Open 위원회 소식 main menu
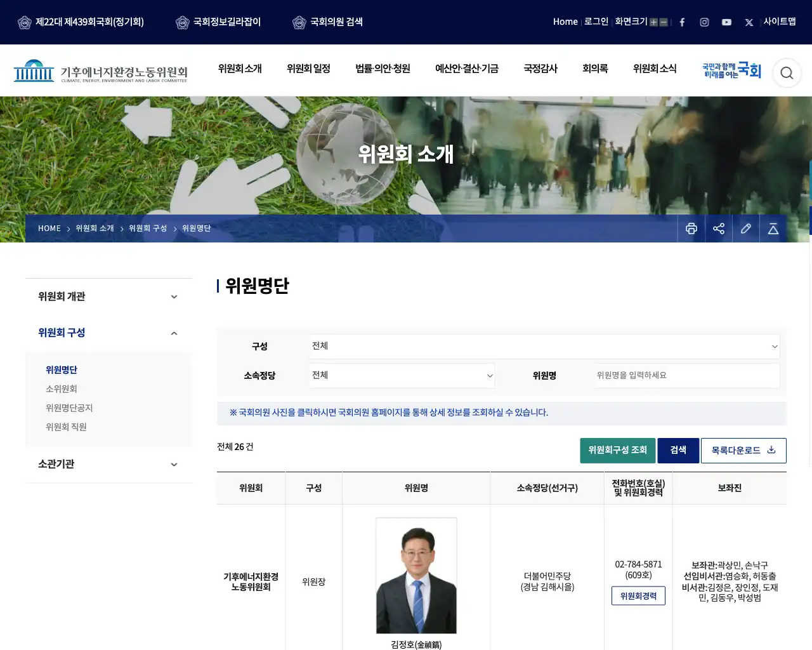812x650 pixels. (x=655, y=69)
